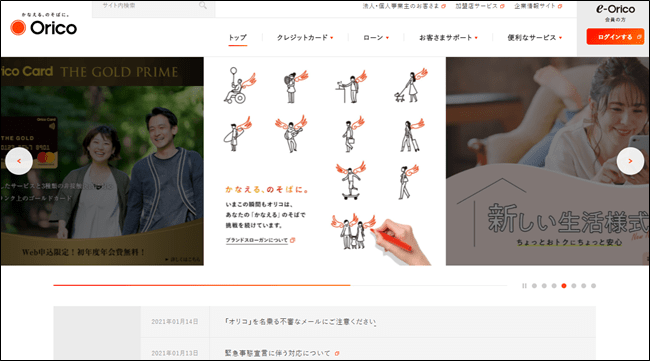Open 緊急事態宣言に伴う対応について notice
Viewport: 650px width, 361px height.
pos(282,353)
